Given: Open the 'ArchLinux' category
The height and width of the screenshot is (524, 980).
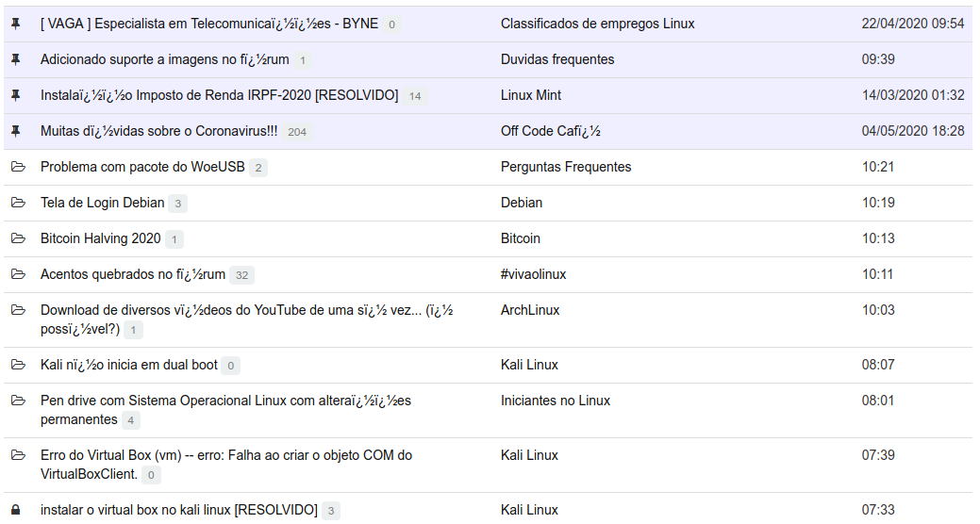Looking at the screenshot, I should [x=530, y=310].
